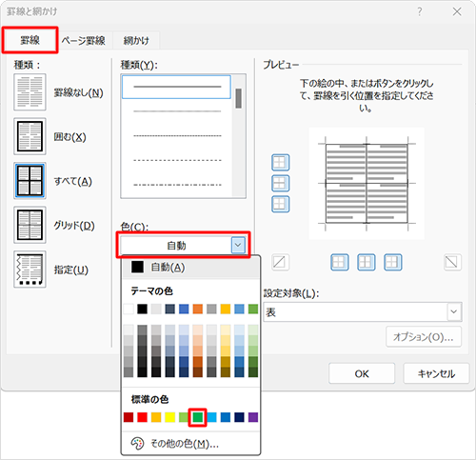Click the OK button
Screen dimensions: 476x460
362,373
